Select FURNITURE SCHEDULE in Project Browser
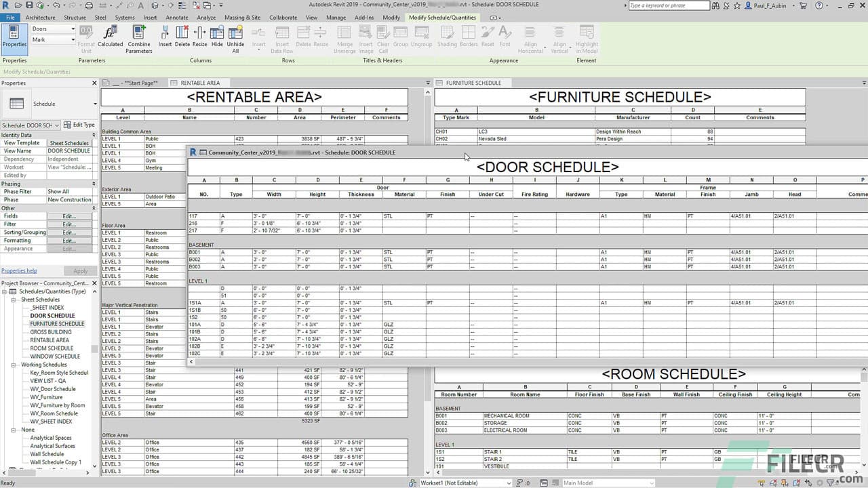This screenshot has width=868, height=488. (57, 323)
